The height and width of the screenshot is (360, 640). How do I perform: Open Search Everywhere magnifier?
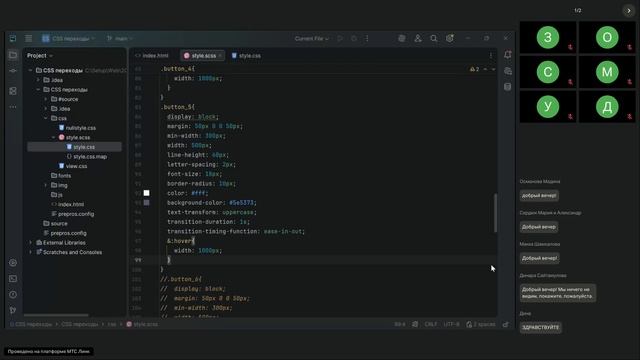coord(433,38)
